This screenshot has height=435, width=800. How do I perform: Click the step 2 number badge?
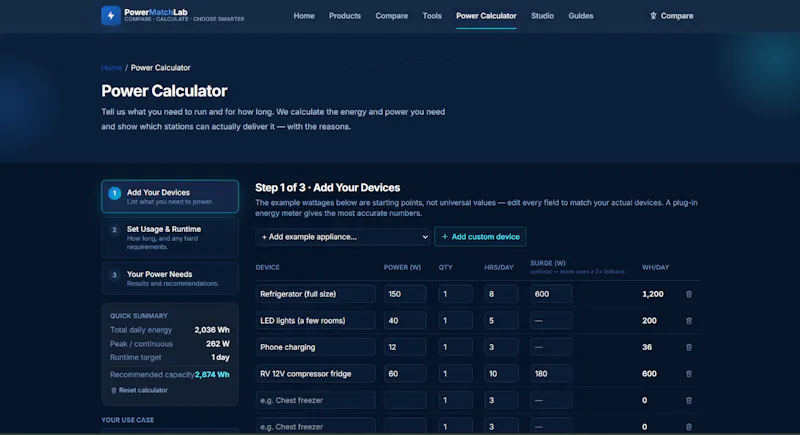pos(114,230)
